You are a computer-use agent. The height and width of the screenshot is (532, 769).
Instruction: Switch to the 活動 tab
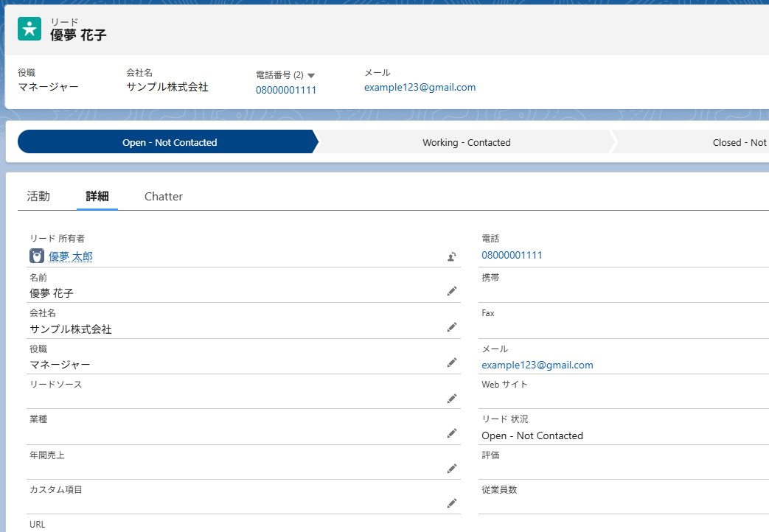tap(38, 196)
